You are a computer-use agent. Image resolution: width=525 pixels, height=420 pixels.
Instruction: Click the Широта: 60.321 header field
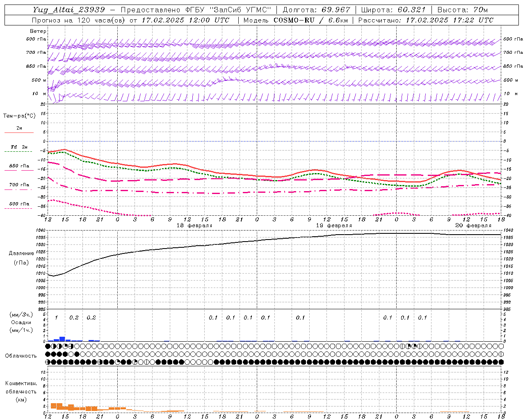point(393,10)
